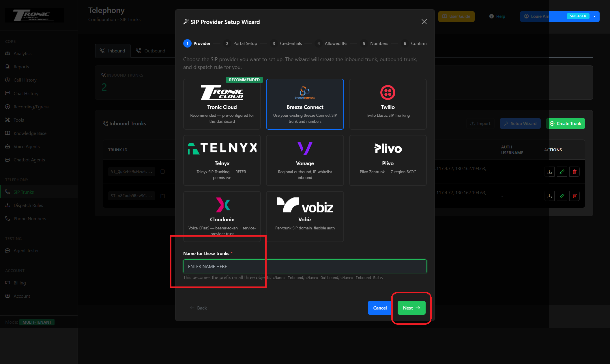Copy trunk ID ST_QqReHE9wMeu6
Viewport: 610px width, 364px height.
click(162, 171)
